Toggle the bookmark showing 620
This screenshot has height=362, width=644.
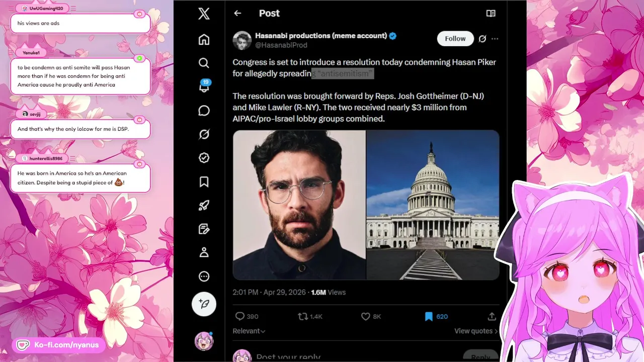[x=436, y=316]
